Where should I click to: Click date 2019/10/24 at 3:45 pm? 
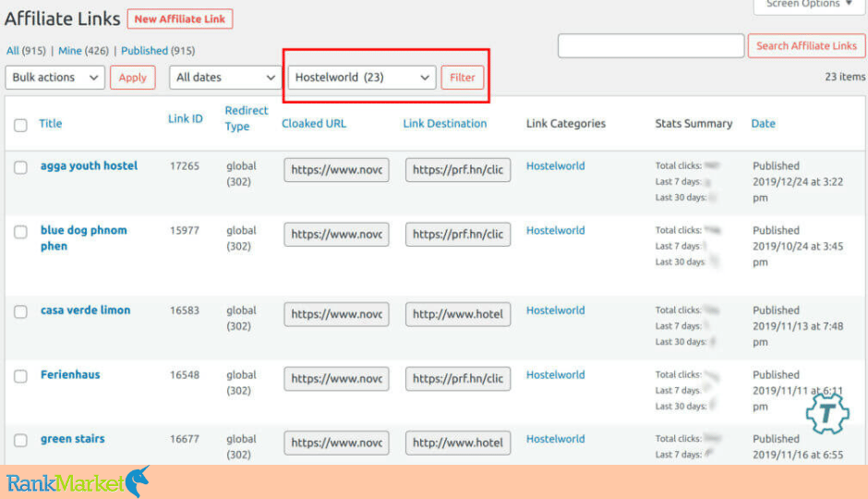[x=798, y=253]
